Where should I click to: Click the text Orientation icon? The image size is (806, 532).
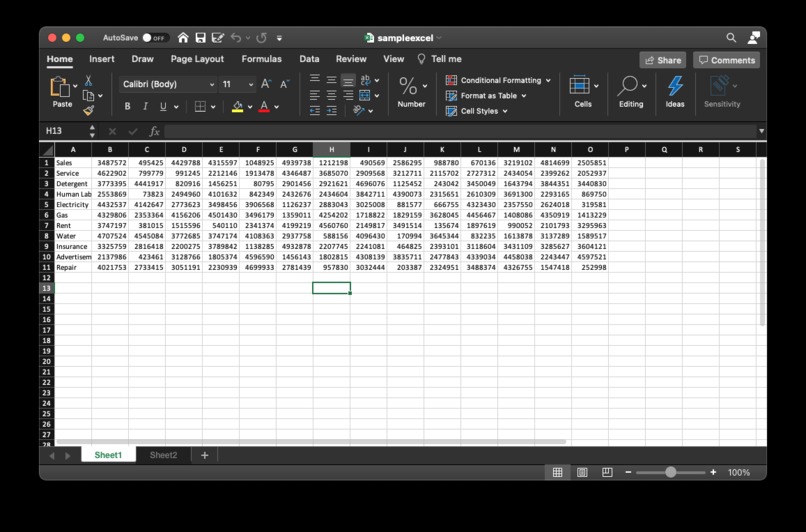pos(359,110)
